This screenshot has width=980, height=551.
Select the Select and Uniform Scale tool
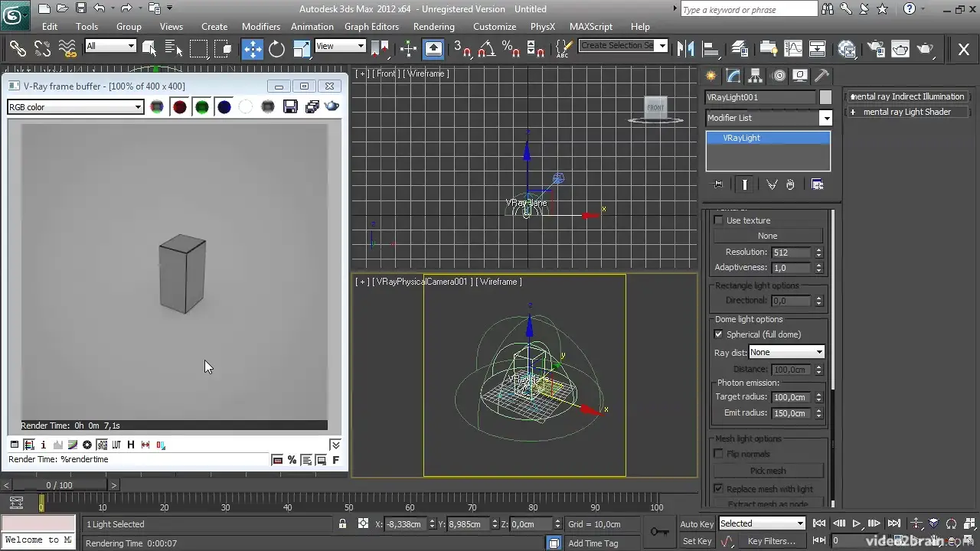(x=302, y=49)
